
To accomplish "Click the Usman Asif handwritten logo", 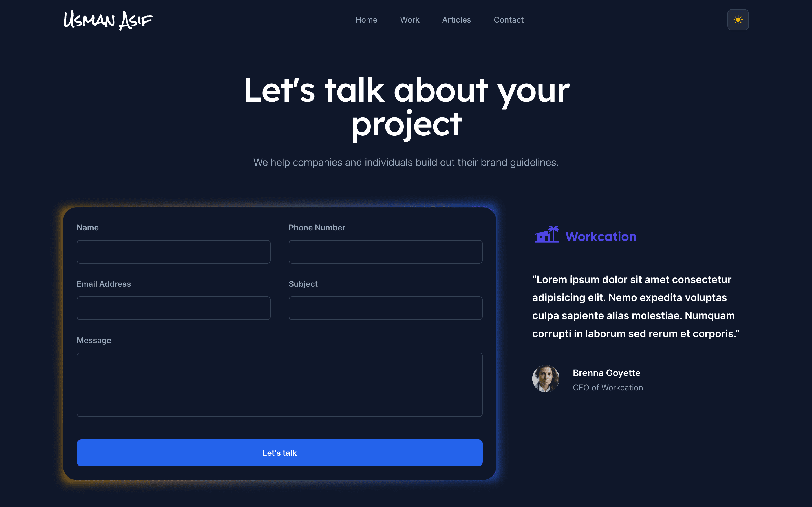I will point(108,20).
